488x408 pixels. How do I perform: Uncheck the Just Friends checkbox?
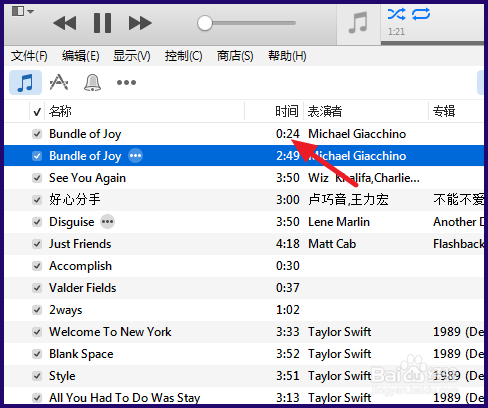(37, 244)
